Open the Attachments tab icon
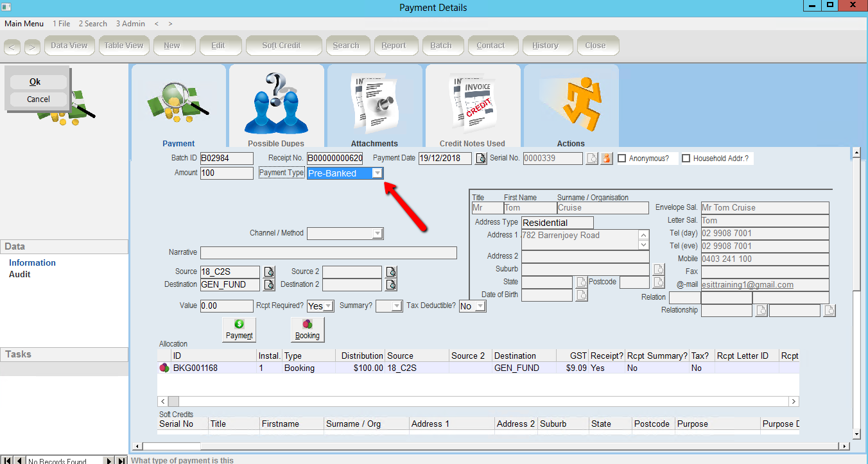868x464 pixels. click(x=374, y=103)
